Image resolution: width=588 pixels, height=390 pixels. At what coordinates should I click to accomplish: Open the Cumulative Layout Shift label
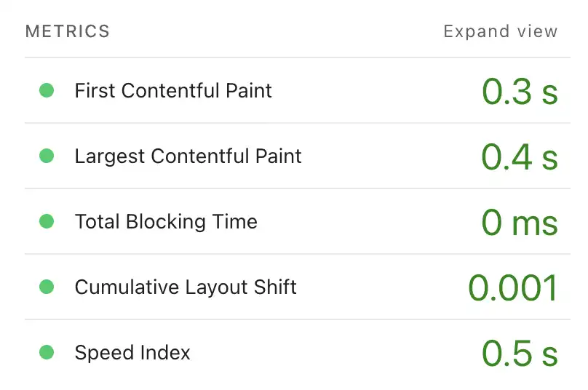186,287
